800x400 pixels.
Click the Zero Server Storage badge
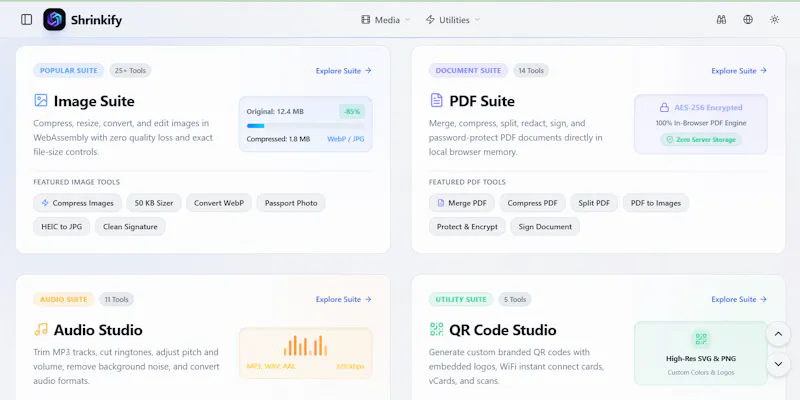point(701,139)
